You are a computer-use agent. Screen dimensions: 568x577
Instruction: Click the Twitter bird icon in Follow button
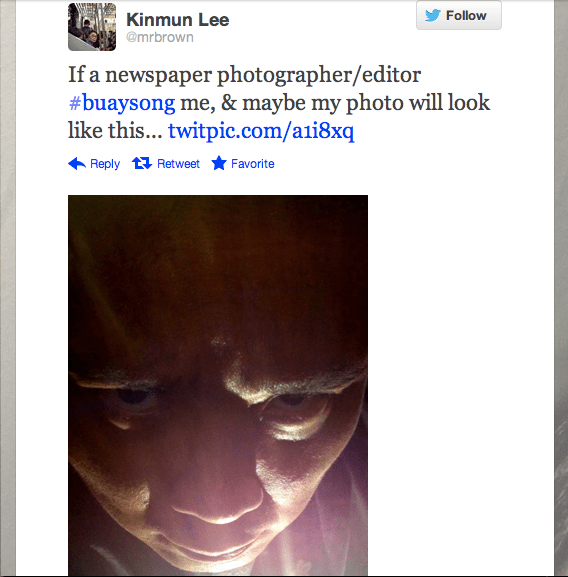(433, 15)
